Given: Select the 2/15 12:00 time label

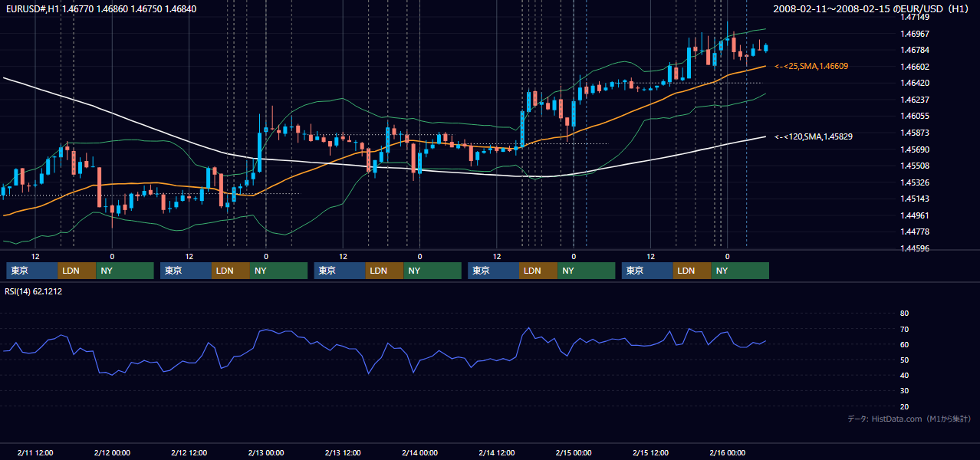Looking at the screenshot, I should [650, 452].
